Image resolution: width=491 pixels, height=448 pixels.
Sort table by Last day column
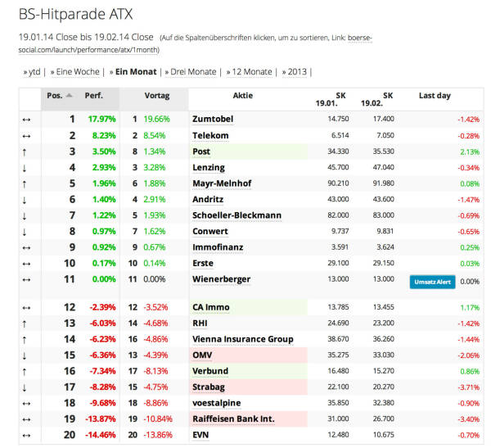(434, 96)
